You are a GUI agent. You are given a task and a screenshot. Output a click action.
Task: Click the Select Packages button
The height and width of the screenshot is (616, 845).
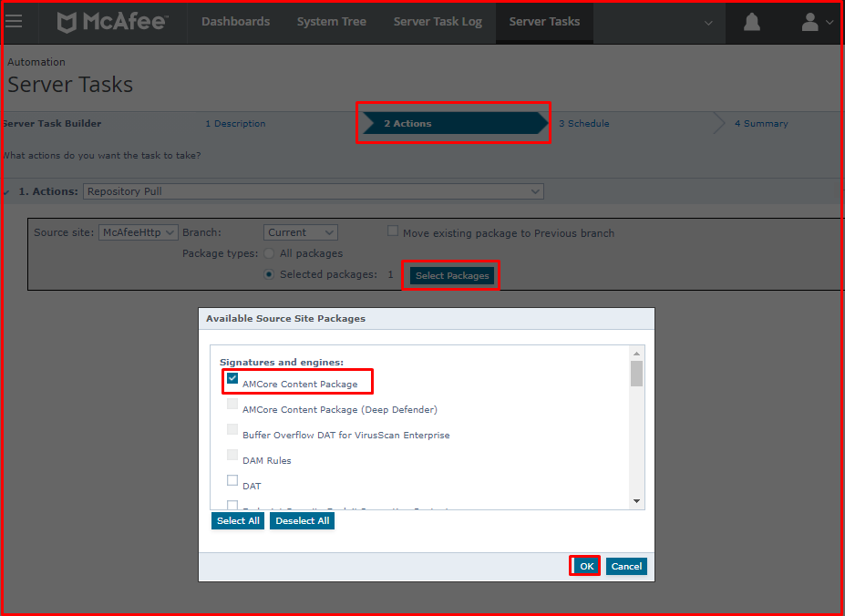(x=451, y=275)
